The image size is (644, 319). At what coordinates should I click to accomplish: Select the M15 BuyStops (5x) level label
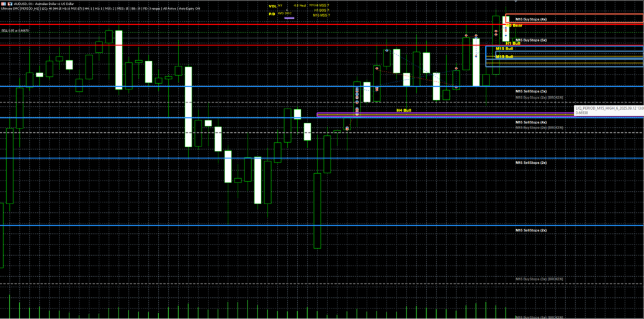point(531,40)
